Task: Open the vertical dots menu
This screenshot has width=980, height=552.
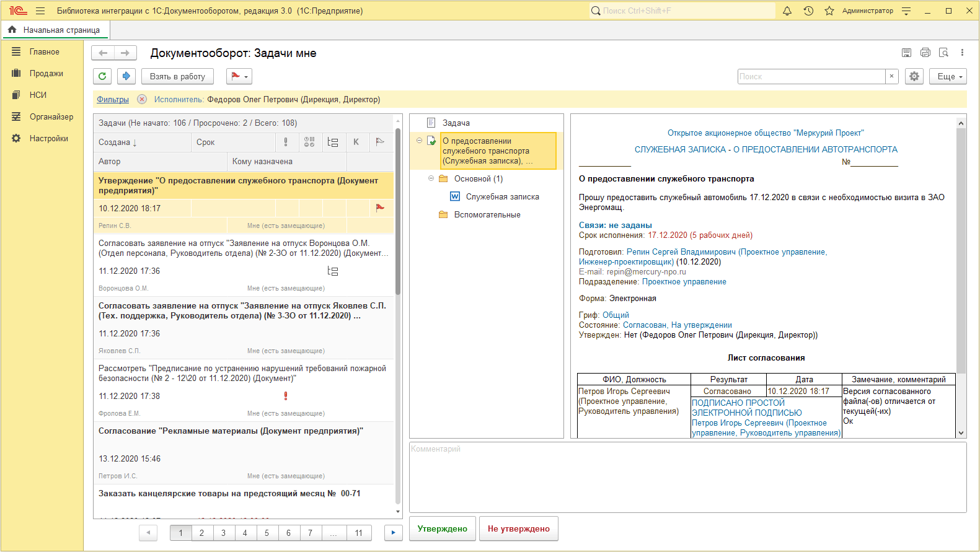Action: 962,53
